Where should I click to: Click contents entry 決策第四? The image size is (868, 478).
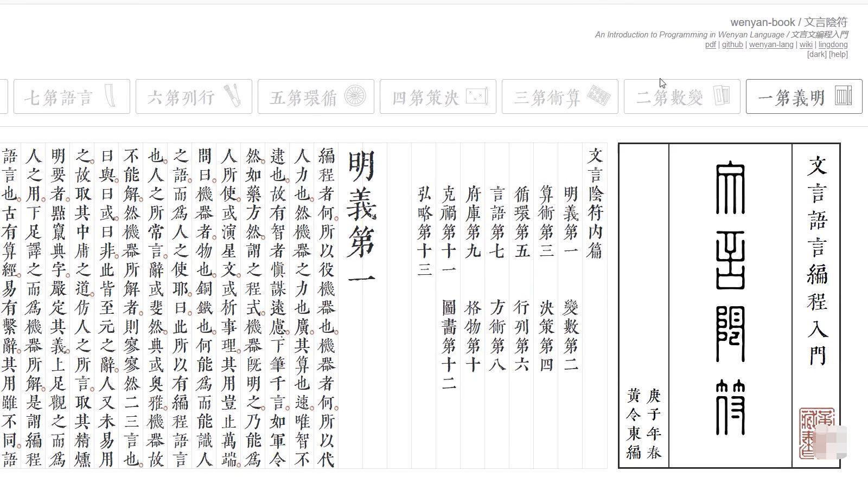(x=546, y=336)
